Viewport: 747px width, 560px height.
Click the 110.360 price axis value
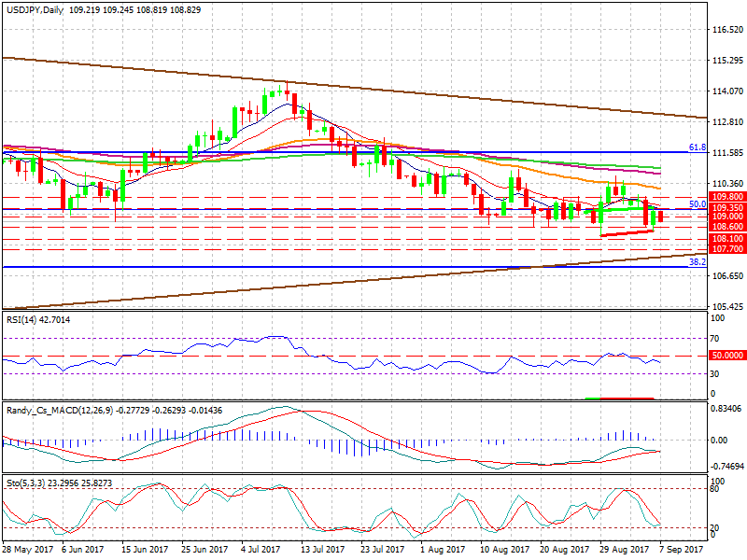(x=727, y=183)
